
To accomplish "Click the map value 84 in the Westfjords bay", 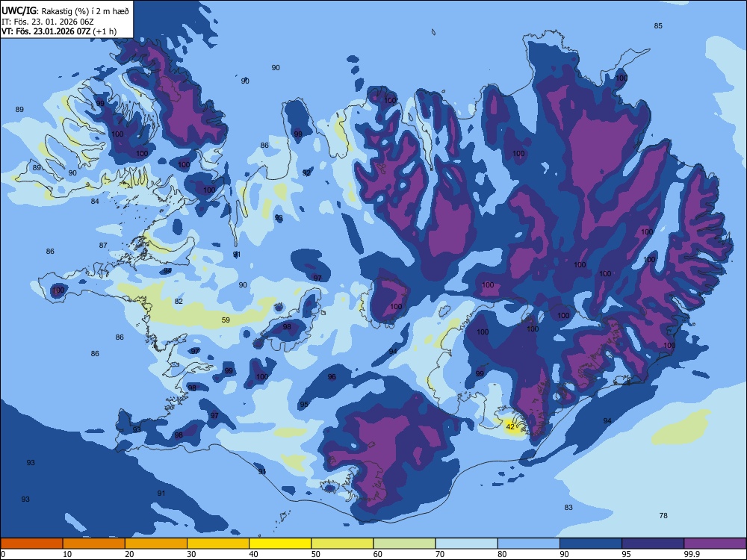I will pyautogui.click(x=95, y=202).
